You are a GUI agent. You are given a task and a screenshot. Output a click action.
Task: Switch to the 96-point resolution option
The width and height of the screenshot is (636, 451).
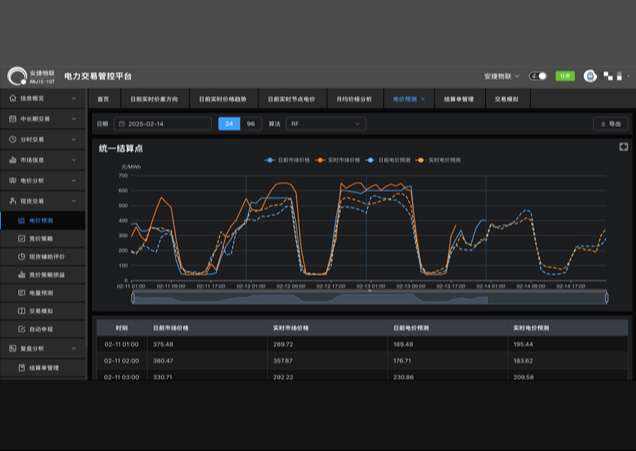[250, 124]
